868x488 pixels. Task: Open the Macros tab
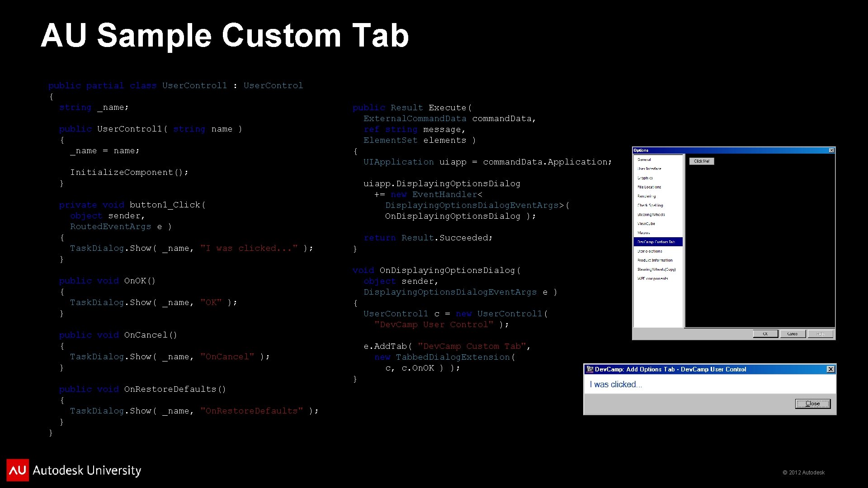(x=644, y=233)
